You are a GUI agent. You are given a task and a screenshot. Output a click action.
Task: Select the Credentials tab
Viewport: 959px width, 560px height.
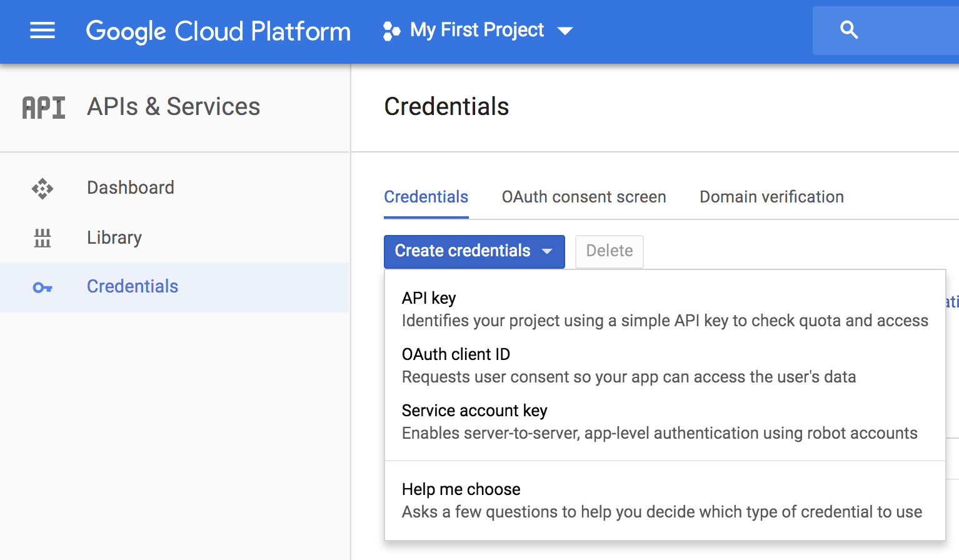point(426,197)
